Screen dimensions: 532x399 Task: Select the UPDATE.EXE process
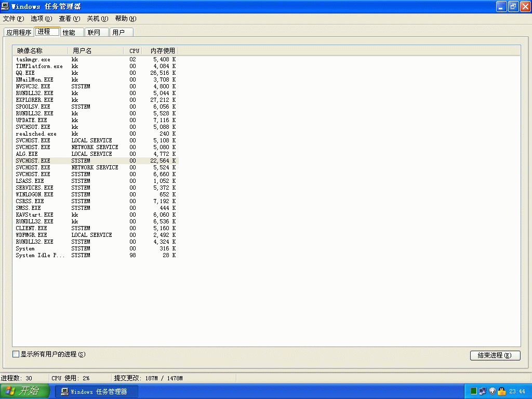click(x=96, y=120)
